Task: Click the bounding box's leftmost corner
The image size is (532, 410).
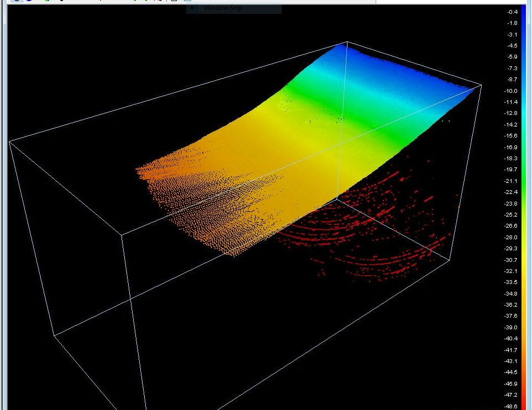Action: 10,142
